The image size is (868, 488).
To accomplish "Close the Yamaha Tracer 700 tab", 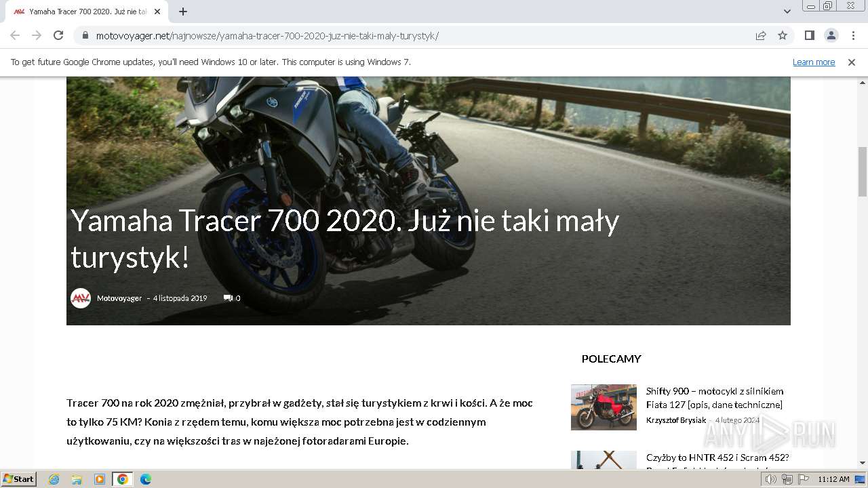I will click(157, 12).
